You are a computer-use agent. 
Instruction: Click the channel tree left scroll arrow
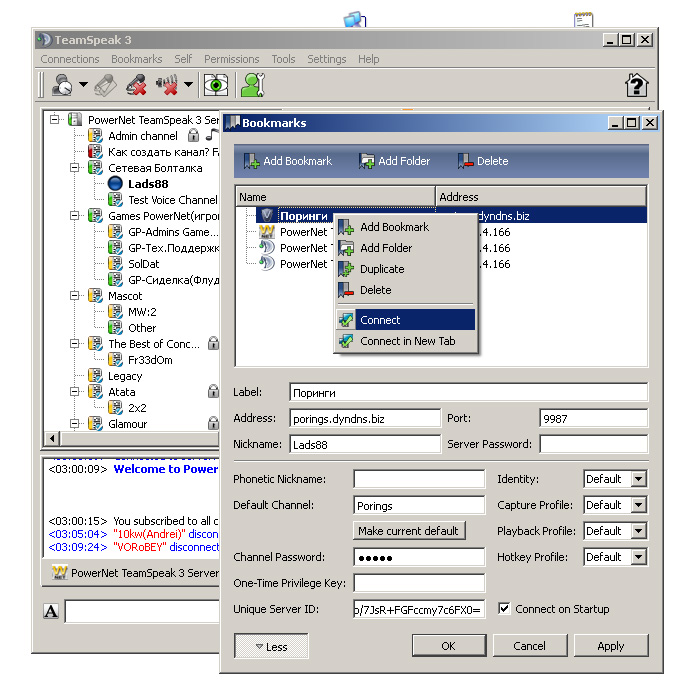point(52,438)
